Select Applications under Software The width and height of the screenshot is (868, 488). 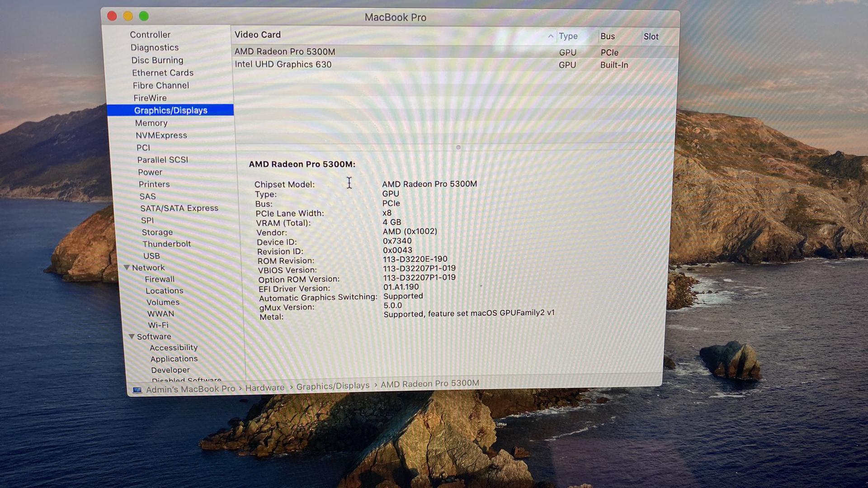tap(174, 359)
